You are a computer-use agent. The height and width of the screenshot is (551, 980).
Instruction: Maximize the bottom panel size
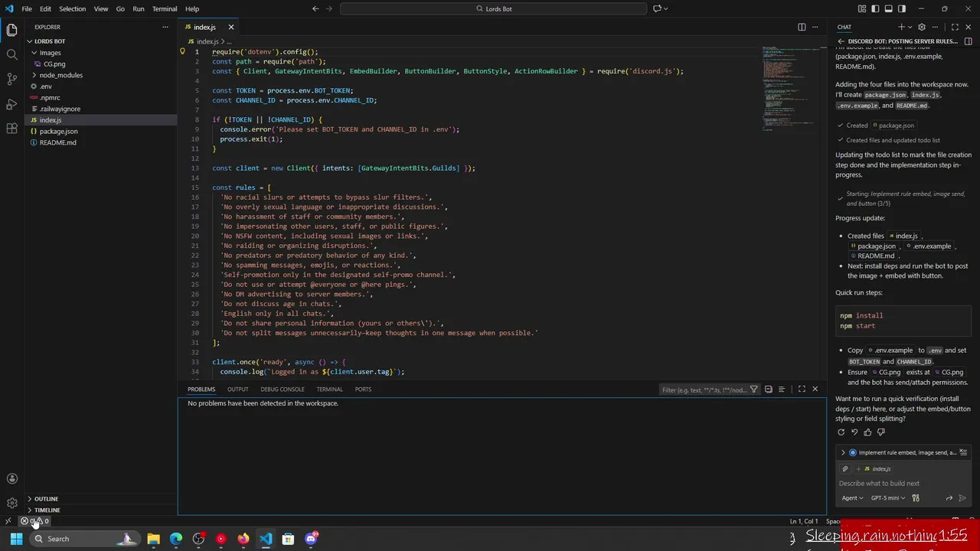802,390
